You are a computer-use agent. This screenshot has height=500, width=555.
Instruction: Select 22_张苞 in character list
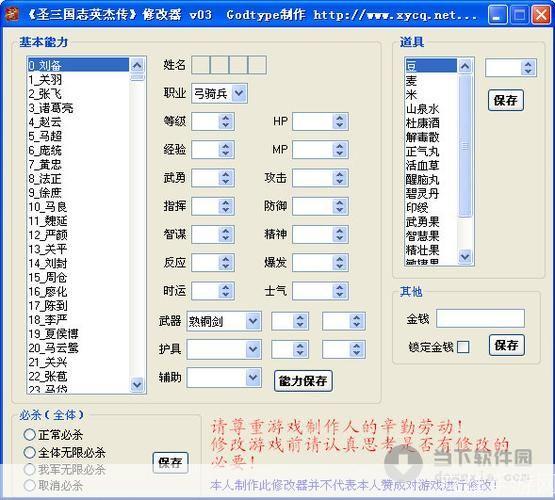(78, 376)
